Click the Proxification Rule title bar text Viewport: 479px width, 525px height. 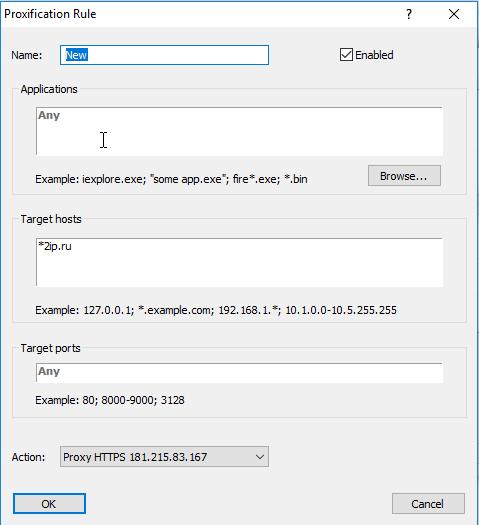[x=50, y=14]
